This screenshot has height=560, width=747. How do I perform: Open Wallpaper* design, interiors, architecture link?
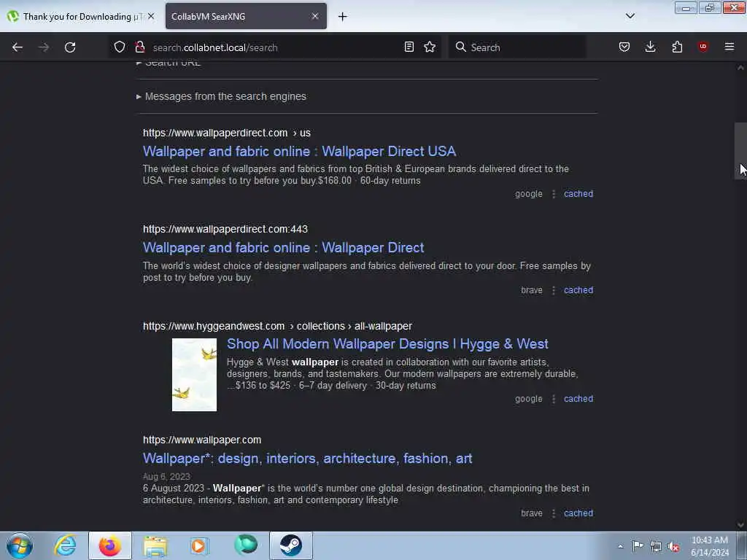(x=307, y=459)
